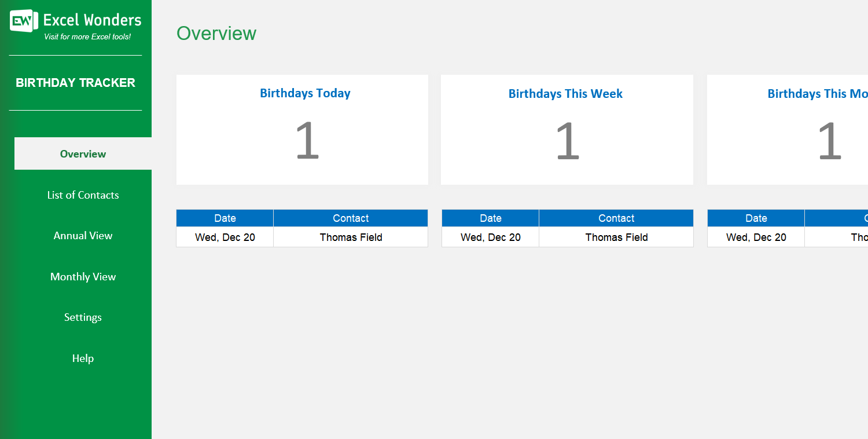Screen dimensions: 868x439
Task: Click the Date header in the This Month table
Action: tap(756, 218)
